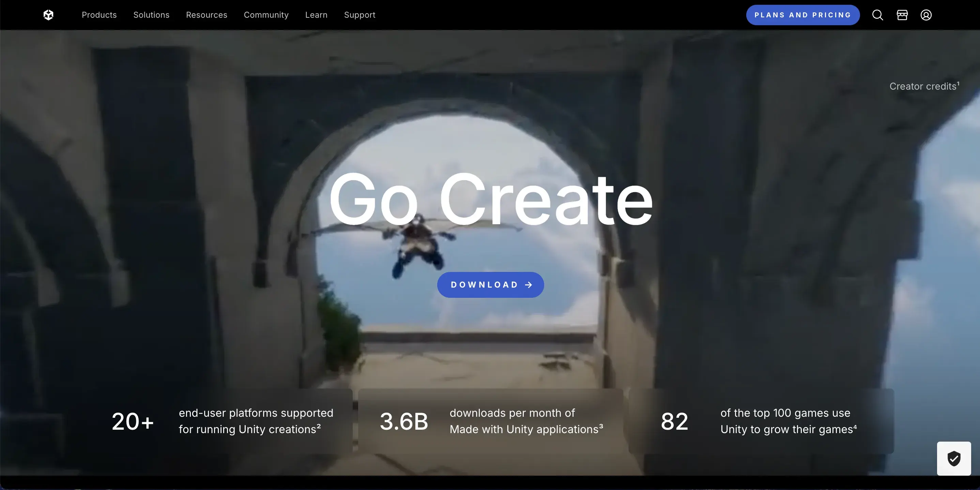Viewport: 980px width, 490px height.
Task: Open the Asset Store storefront icon
Action: 902,15
